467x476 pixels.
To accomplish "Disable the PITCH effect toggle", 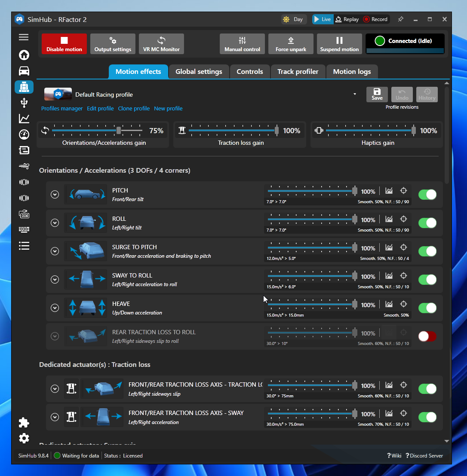I will pos(427,195).
